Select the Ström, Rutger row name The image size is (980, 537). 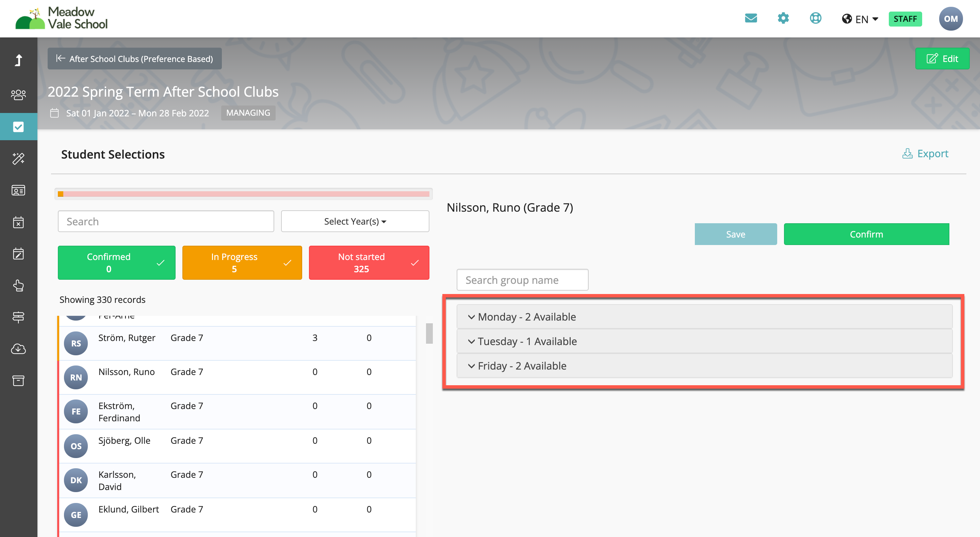click(x=127, y=338)
